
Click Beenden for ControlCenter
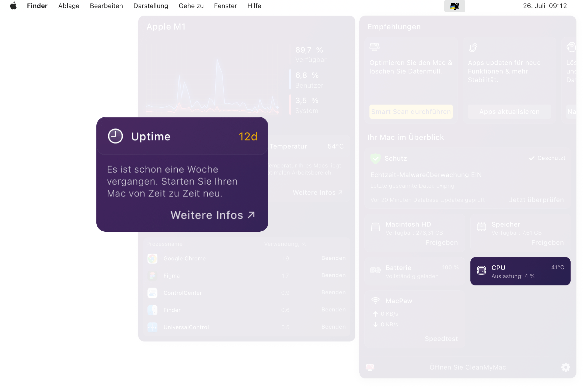(333, 292)
